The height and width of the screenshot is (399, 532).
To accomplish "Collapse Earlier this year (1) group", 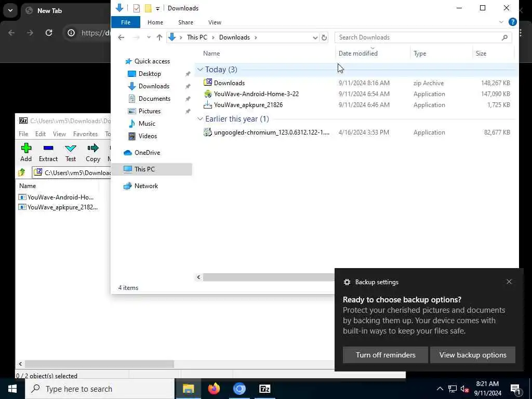I will 200,119.
